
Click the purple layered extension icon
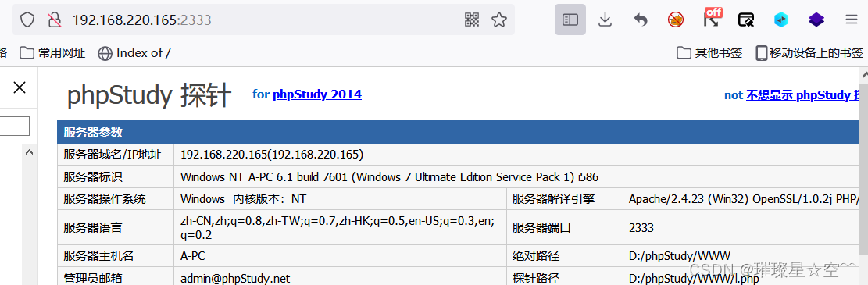point(816,20)
